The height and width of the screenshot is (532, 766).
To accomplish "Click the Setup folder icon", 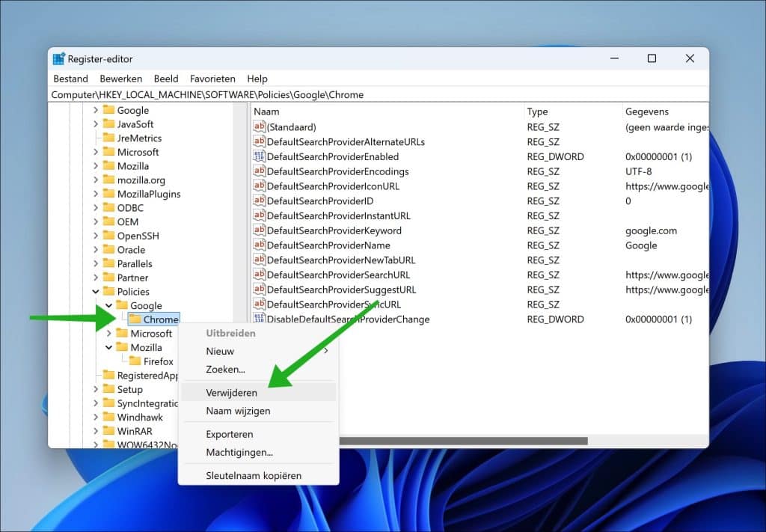I will (108, 389).
